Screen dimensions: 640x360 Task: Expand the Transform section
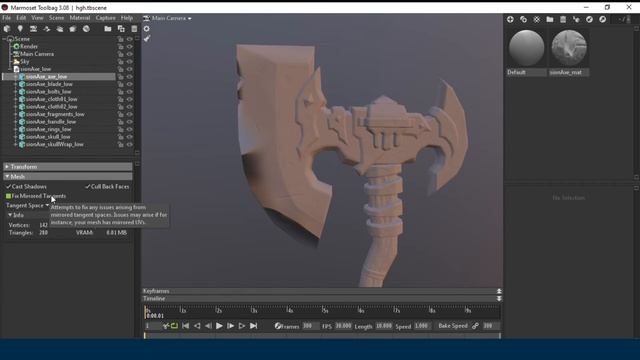68,167
